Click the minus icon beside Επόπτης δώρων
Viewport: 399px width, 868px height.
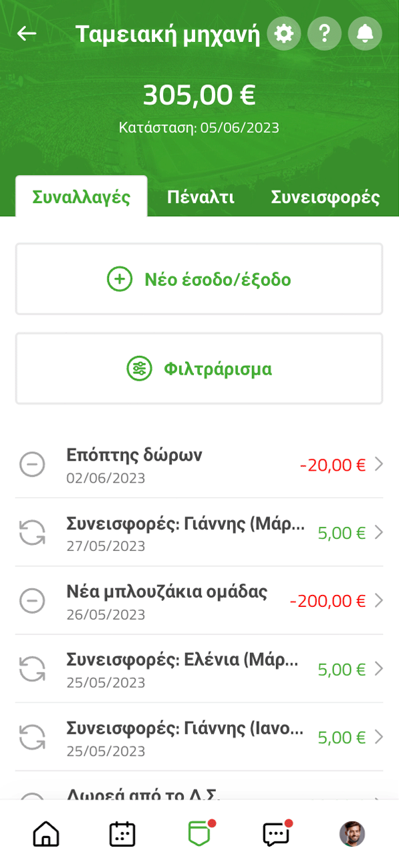(32, 464)
